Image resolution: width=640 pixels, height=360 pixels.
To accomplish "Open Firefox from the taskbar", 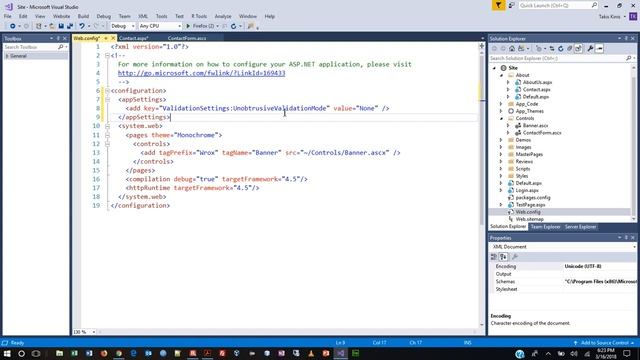I will 104,353.
